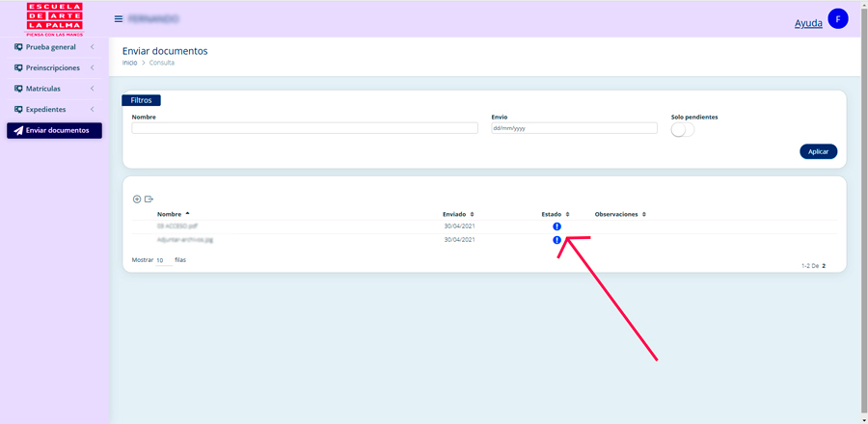Sort table by Nombre column arrow
Image resolution: width=868 pixels, height=424 pixels.
click(188, 213)
